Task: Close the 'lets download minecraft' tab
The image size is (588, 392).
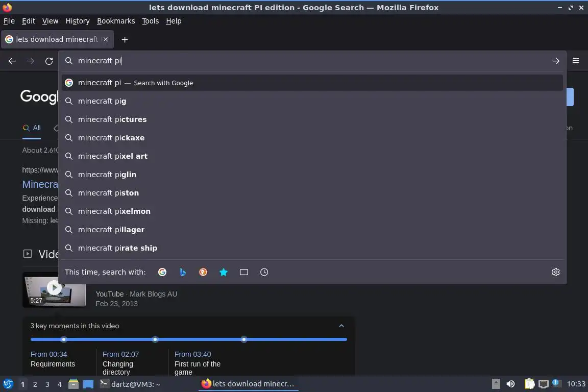Action: point(106,39)
